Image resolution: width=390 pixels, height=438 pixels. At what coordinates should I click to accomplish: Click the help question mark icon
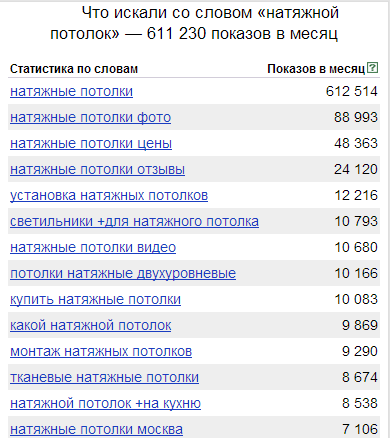372,68
